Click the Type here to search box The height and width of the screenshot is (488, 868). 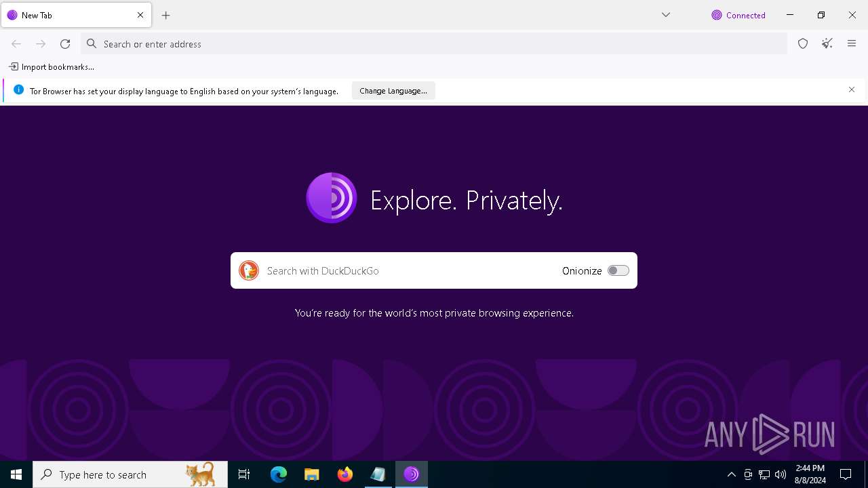tap(130, 474)
